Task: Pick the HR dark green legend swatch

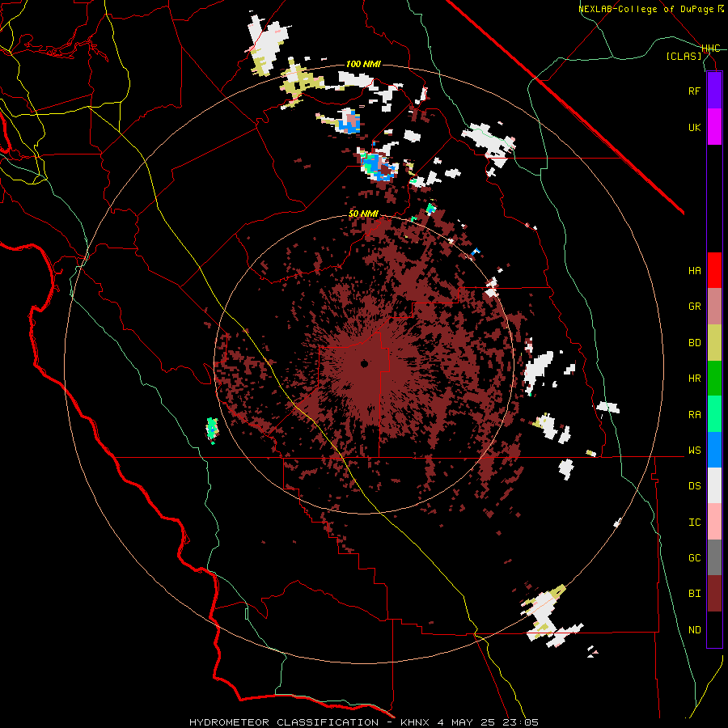Action: (x=714, y=379)
